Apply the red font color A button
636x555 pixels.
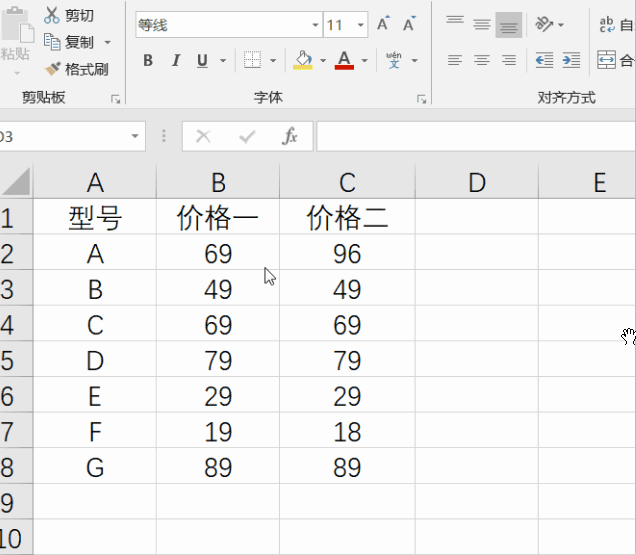(x=344, y=60)
